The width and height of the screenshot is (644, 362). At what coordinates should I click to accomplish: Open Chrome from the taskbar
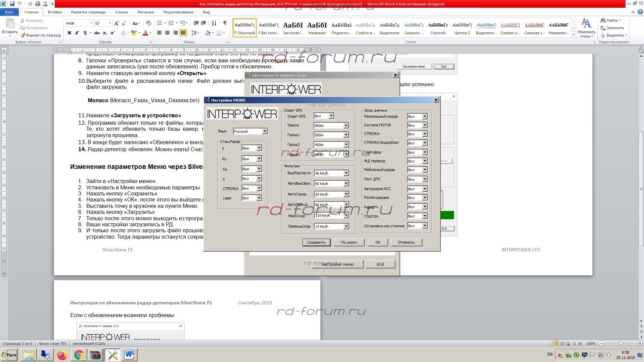click(x=79, y=355)
